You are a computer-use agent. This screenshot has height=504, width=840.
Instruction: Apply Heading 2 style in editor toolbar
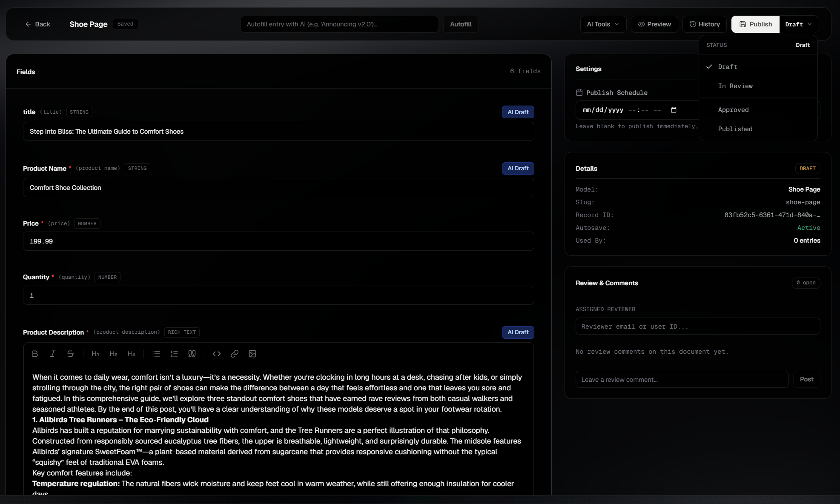113,354
